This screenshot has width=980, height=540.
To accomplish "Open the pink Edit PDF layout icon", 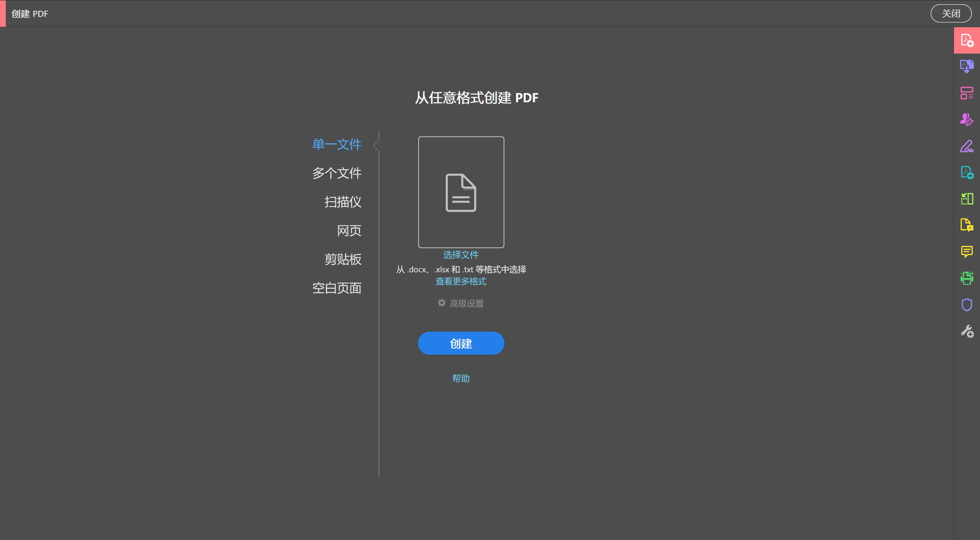I will click(967, 93).
